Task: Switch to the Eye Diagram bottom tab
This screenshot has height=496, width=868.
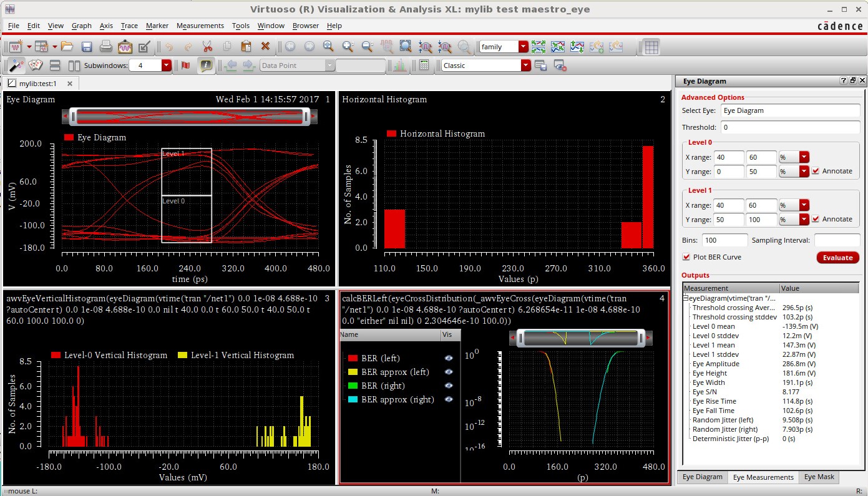Action: [x=702, y=477]
